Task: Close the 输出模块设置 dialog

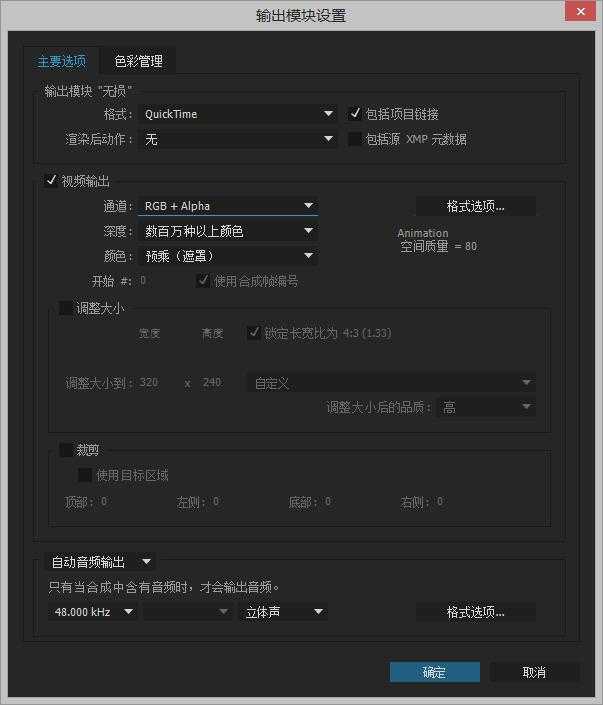Action: pos(580,11)
